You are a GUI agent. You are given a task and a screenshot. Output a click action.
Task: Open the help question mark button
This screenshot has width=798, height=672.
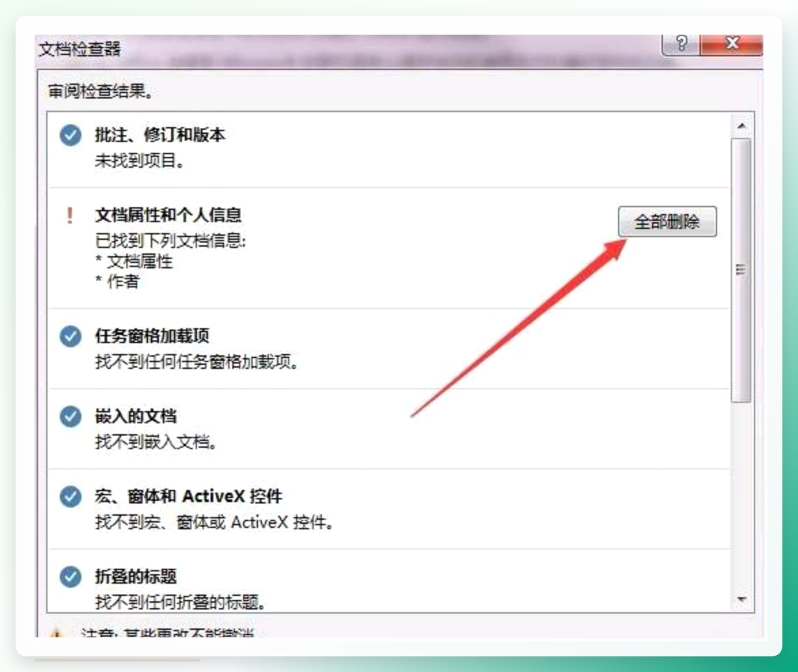click(681, 43)
